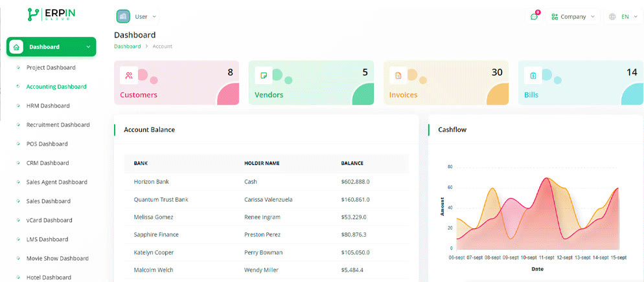The height and width of the screenshot is (282, 644).
Task: Click the $5,484.4 balance value
Action: pyautogui.click(x=352, y=270)
